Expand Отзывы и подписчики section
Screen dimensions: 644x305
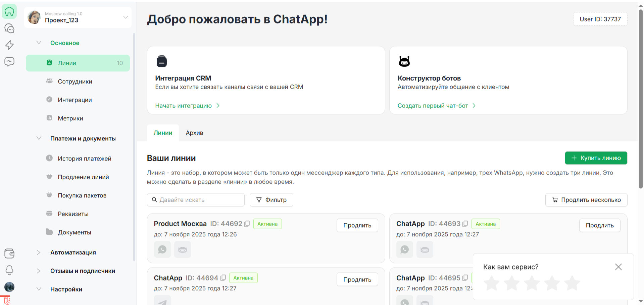pyautogui.click(x=39, y=271)
